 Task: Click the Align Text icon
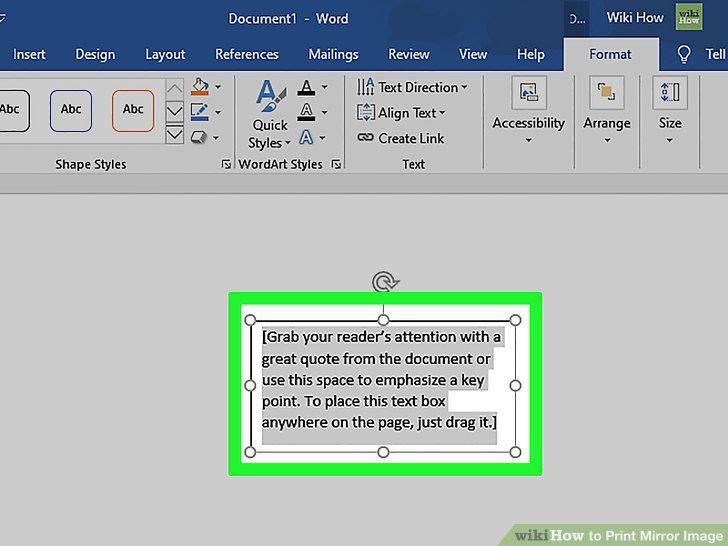pyautogui.click(x=365, y=112)
